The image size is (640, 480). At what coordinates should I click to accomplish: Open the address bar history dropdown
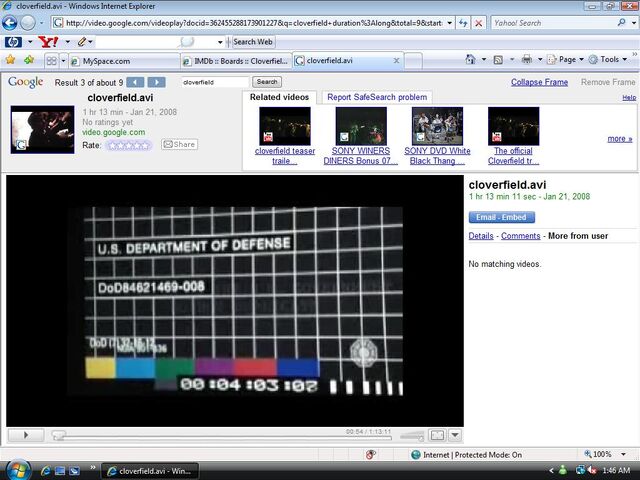click(449, 23)
